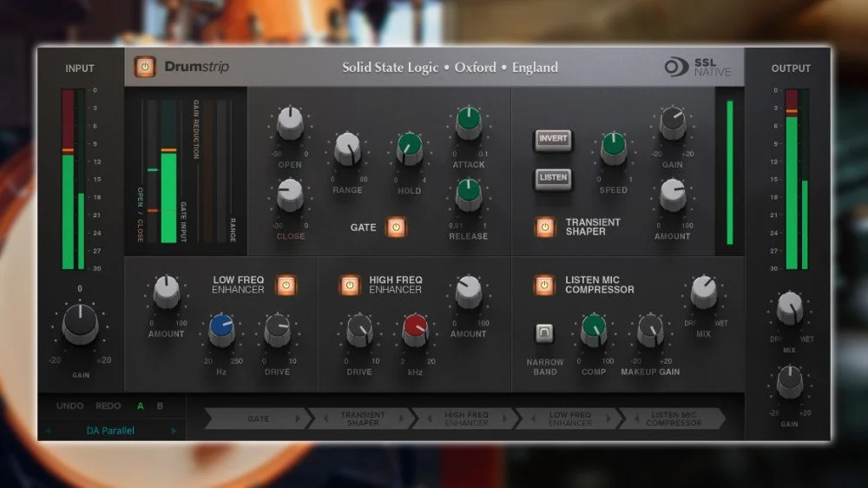Viewport: 868px width, 488px height.
Task: Move HIGH FREQ ENHANCER block left in order
Action: [430, 419]
